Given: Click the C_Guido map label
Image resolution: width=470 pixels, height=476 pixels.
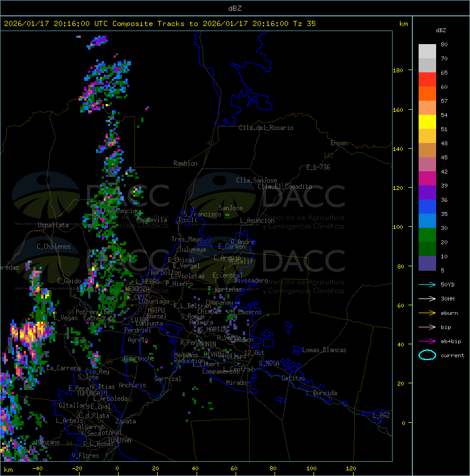Looking at the screenshot, I should (x=69, y=281).
